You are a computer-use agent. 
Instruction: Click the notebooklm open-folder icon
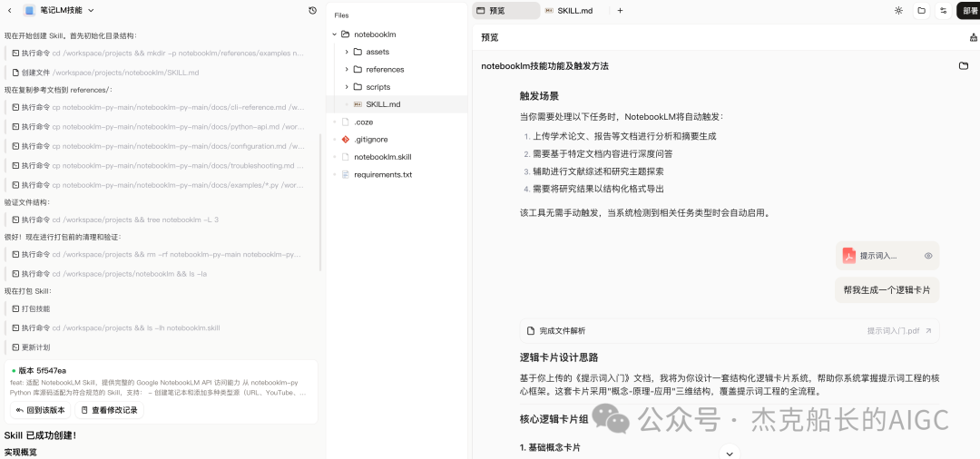[x=345, y=34]
